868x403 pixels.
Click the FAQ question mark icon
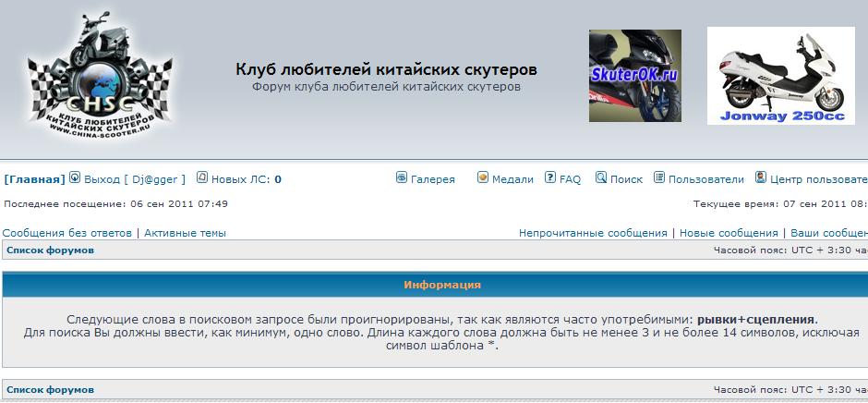(550, 177)
